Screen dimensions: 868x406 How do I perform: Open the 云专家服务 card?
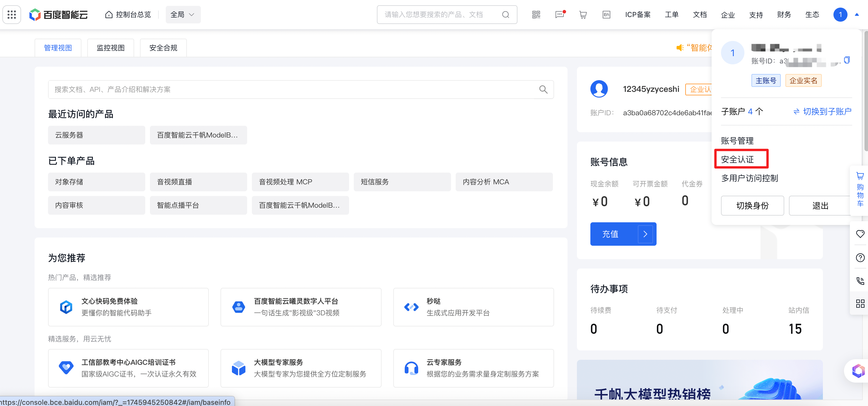click(x=474, y=368)
